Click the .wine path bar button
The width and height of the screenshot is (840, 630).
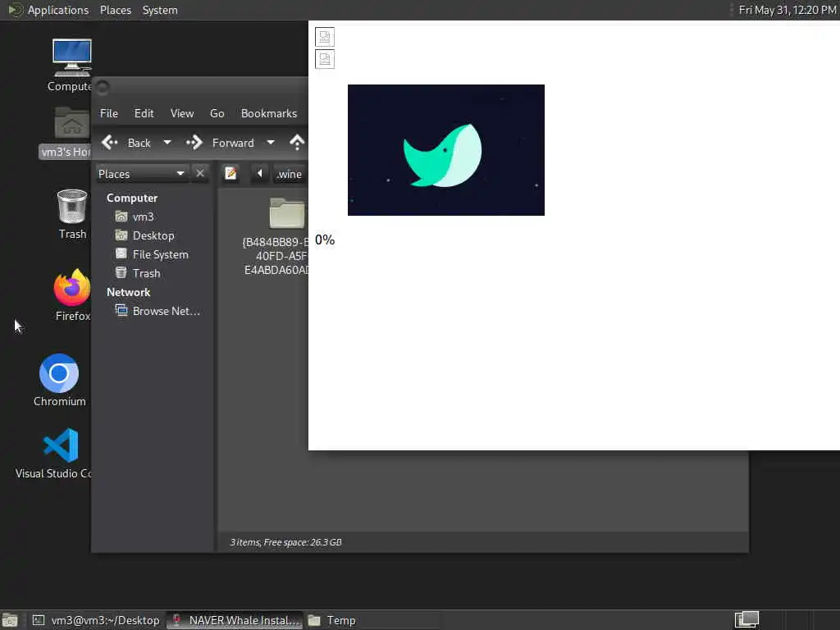(290, 174)
